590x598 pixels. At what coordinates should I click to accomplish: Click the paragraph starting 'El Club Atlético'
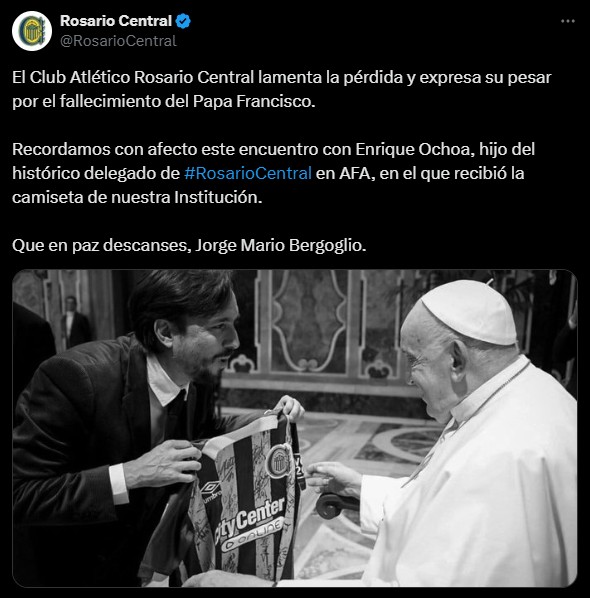(282, 89)
